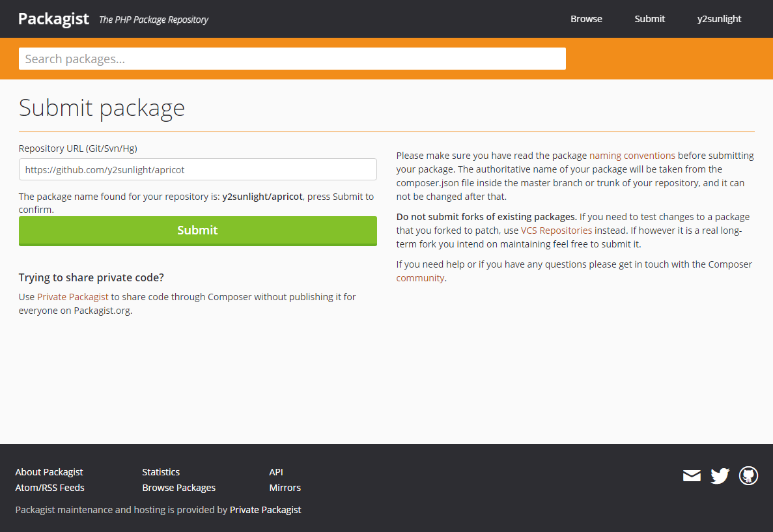The width and height of the screenshot is (773, 532).
Task: Click the Repository URL input field
Action: (x=197, y=169)
